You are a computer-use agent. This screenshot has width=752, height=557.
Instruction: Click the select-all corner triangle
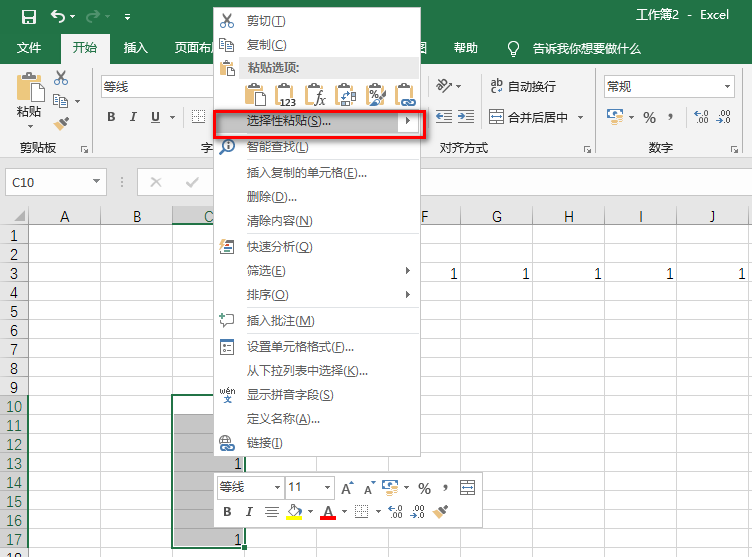coord(20,216)
